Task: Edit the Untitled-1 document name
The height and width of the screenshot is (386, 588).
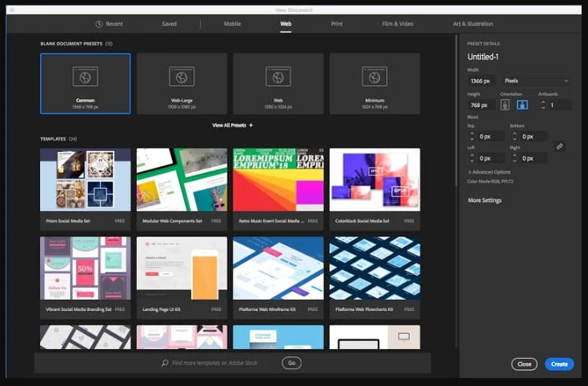Action: pyautogui.click(x=482, y=57)
